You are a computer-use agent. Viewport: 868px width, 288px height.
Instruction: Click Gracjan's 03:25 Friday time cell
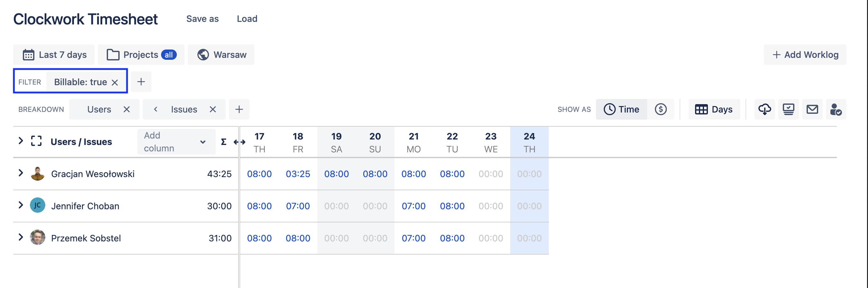tap(298, 174)
